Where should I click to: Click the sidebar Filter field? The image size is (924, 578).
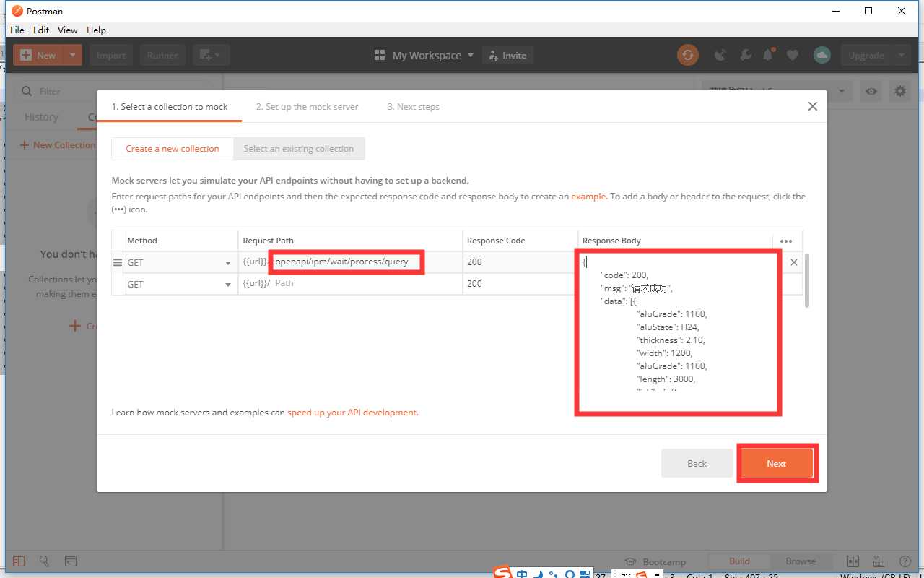pyautogui.click(x=118, y=91)
